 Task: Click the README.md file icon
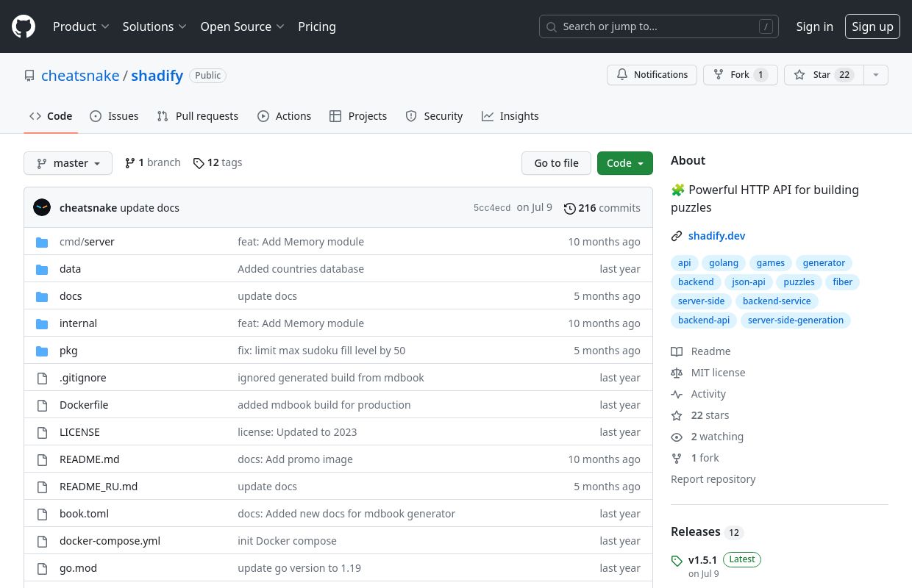(x=42, y=459)
